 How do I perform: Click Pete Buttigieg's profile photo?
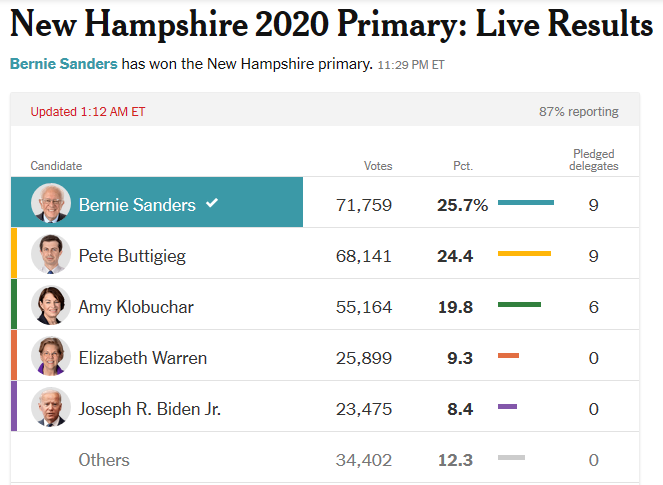click(50, 255)
